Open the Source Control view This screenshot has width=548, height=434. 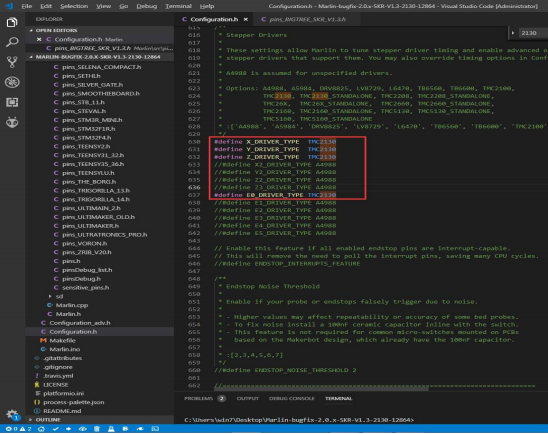[12, 62]
